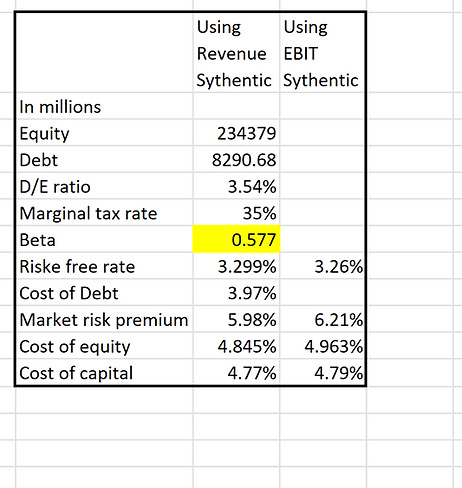Click the Cost of equity 4.963% cell
The width and height of the screenshot is (462, 488).
pyautogui.click(x=323, y=346)
